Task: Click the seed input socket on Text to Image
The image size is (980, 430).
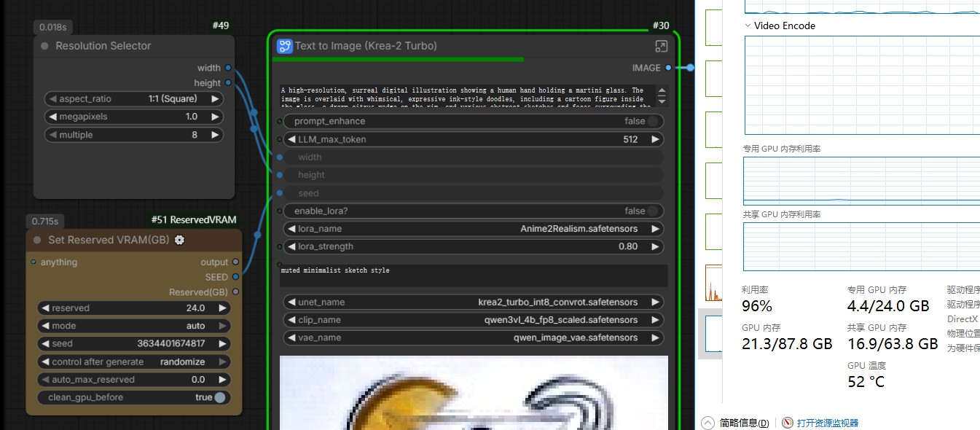Action: [279, 193]
